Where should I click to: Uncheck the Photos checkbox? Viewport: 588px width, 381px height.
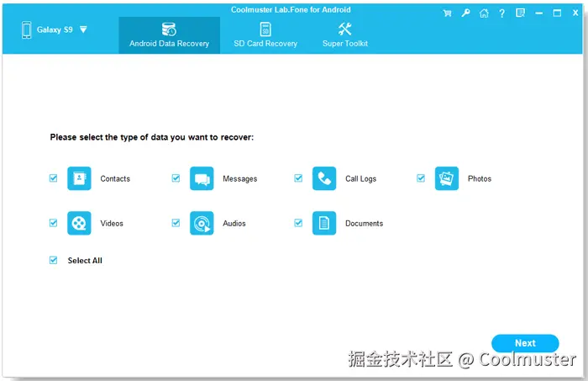[421, 178]
